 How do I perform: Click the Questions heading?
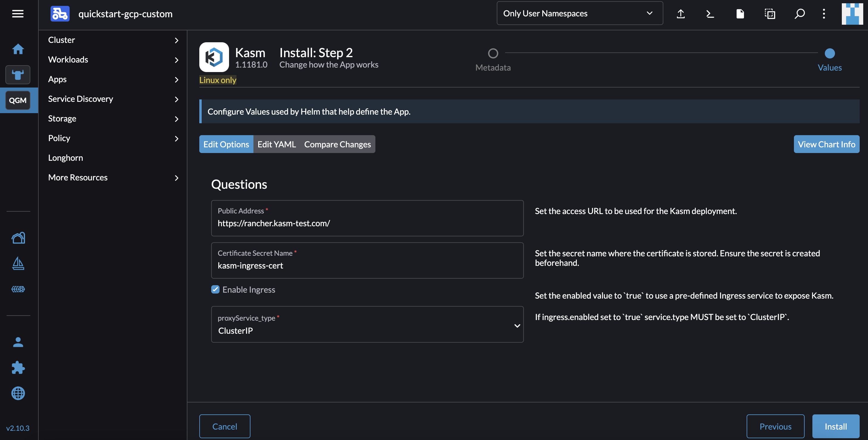point(239,185)
